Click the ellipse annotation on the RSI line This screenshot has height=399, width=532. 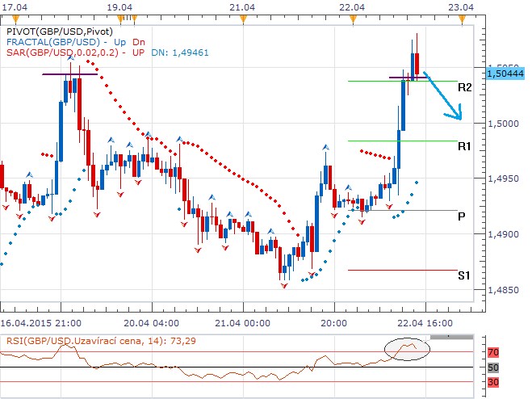(407, 348)
